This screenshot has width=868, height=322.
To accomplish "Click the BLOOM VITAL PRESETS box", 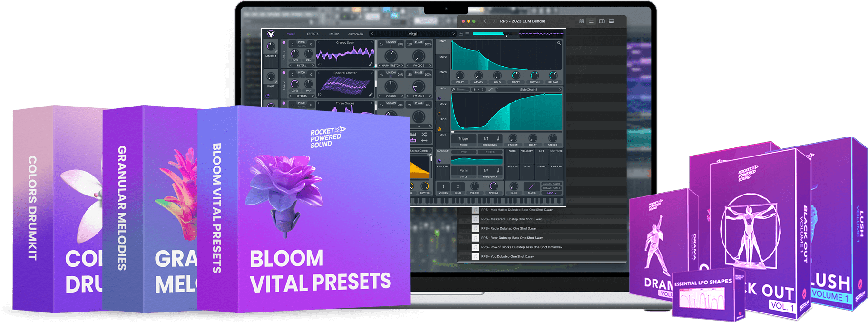I will tap(304, 209).
